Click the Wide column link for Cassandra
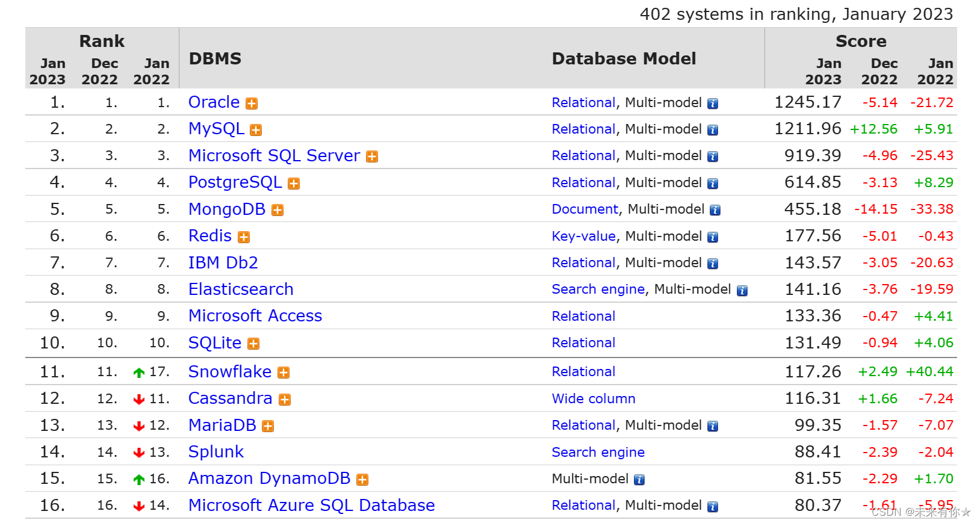 pyautogui.click(x=594, y=398)
